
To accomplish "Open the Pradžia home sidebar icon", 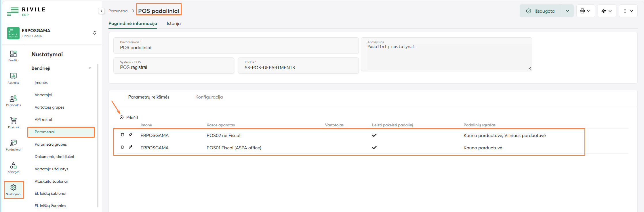I will click(x=13, y=56).
